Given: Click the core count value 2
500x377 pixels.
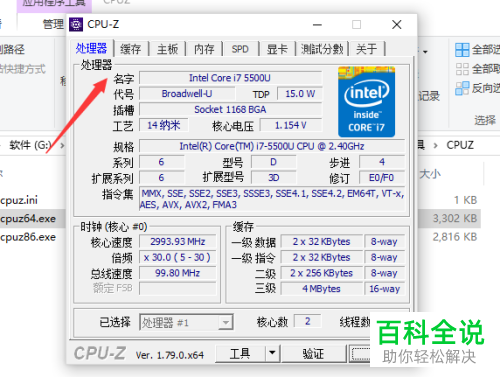Looking at the screenshot, I should pyautogui.click(x=308, y=321).
